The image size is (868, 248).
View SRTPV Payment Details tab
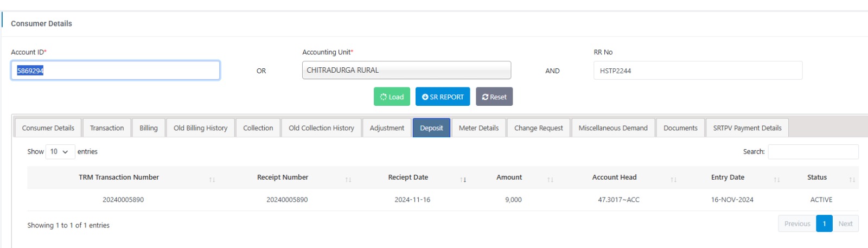pyautogui.click(x=747, y=128)
